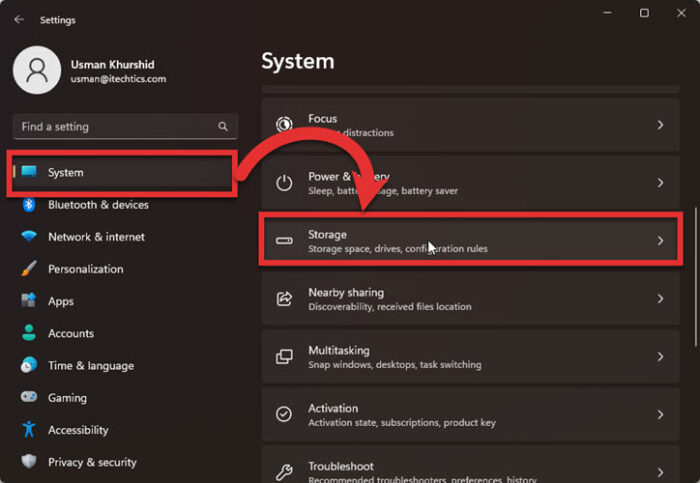This screenshot has height=483, width=700.
Task: Select System in the sidebar
Action: (123, 172)
